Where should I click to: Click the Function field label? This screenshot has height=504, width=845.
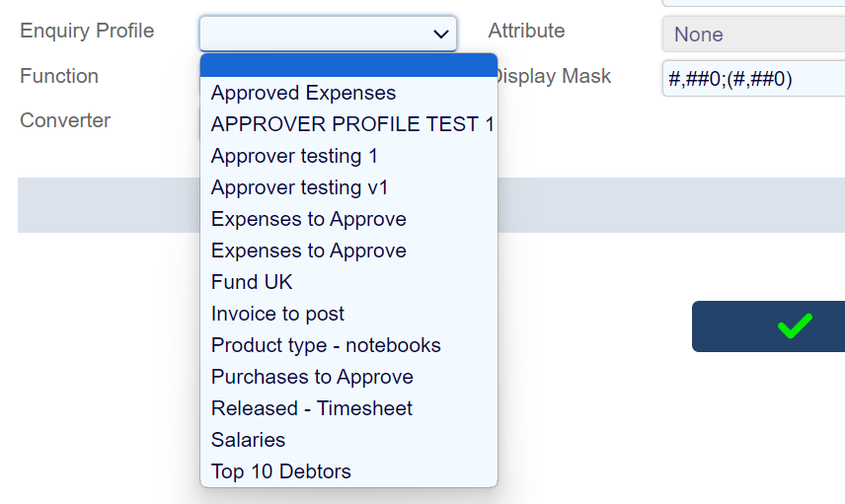click(x=59, y=76)
